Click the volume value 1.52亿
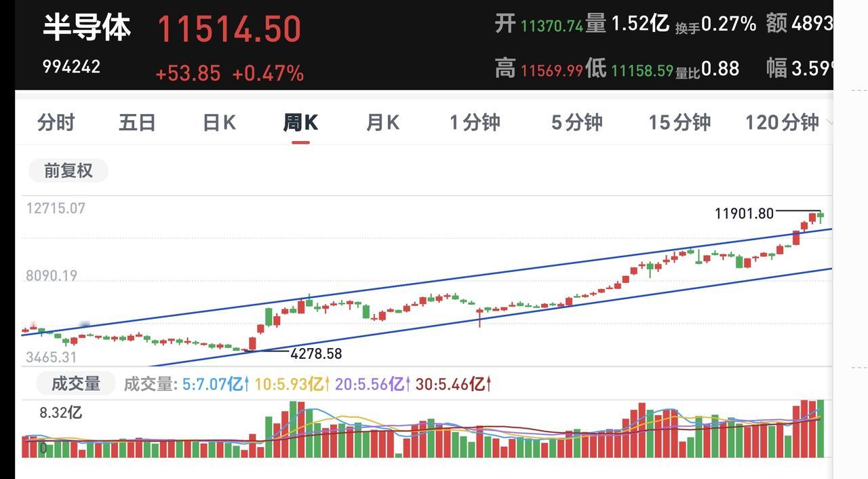The height and width of the screenshot is (479, 868). pyautogui.click(x=640, y=24)
